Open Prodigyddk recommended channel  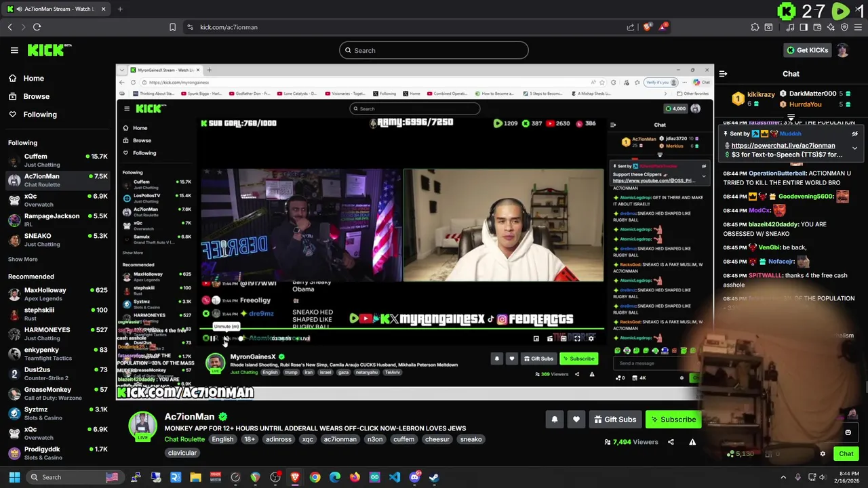[58, 453]
